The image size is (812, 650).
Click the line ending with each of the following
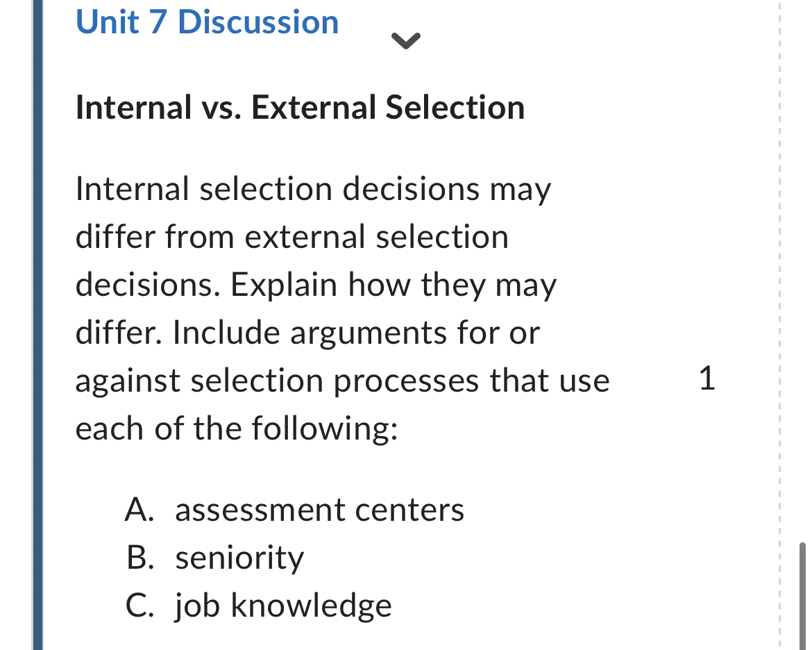point(236,428)
